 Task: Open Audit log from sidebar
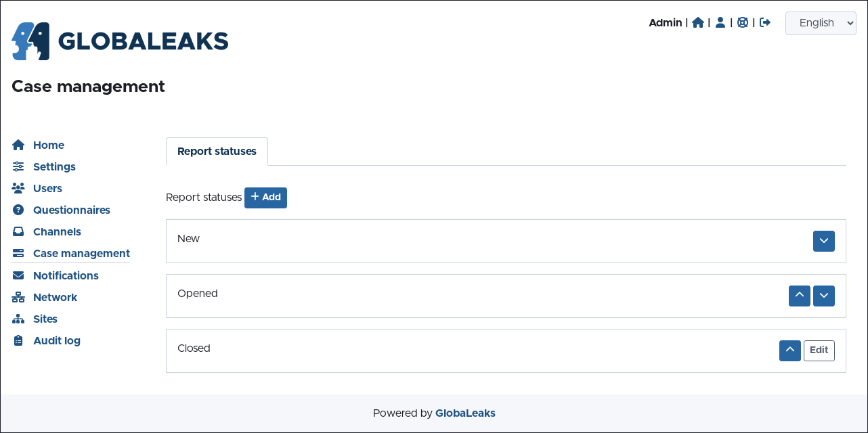point(56,340)
